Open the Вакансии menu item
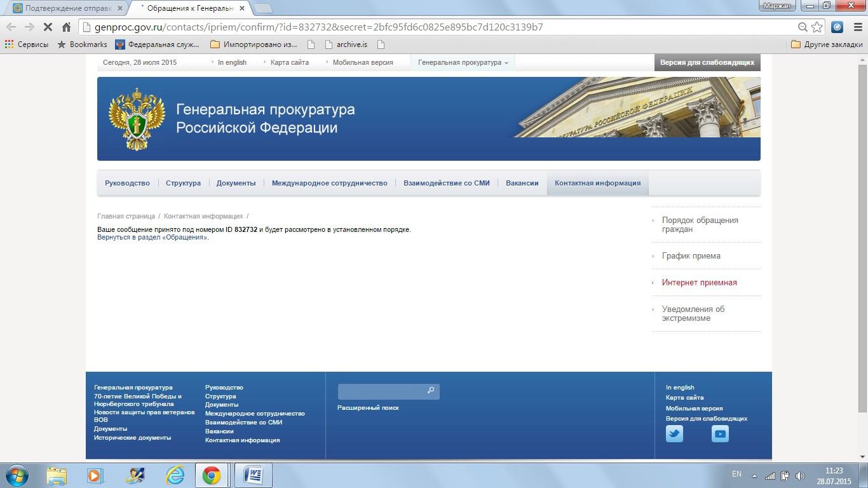Viewport: 868px width, 488px height. click(522, 183)
